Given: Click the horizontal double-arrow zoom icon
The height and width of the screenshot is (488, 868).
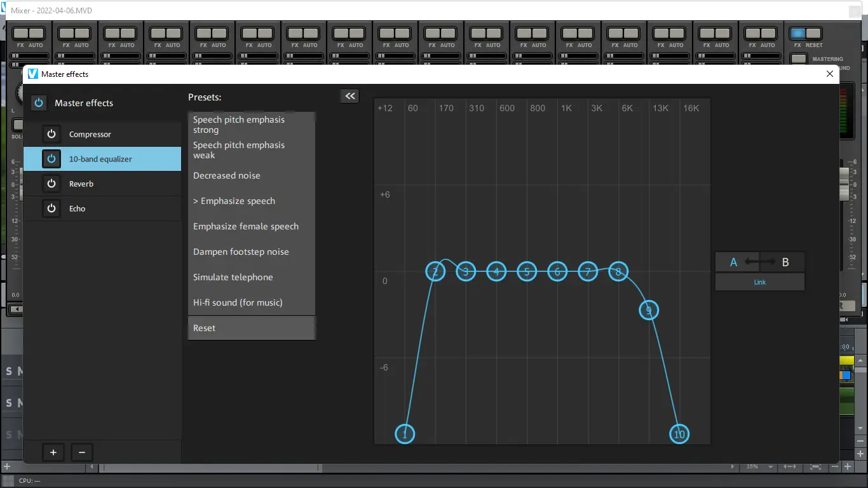Looking at the screenshot, I should [x=790, y=467].
